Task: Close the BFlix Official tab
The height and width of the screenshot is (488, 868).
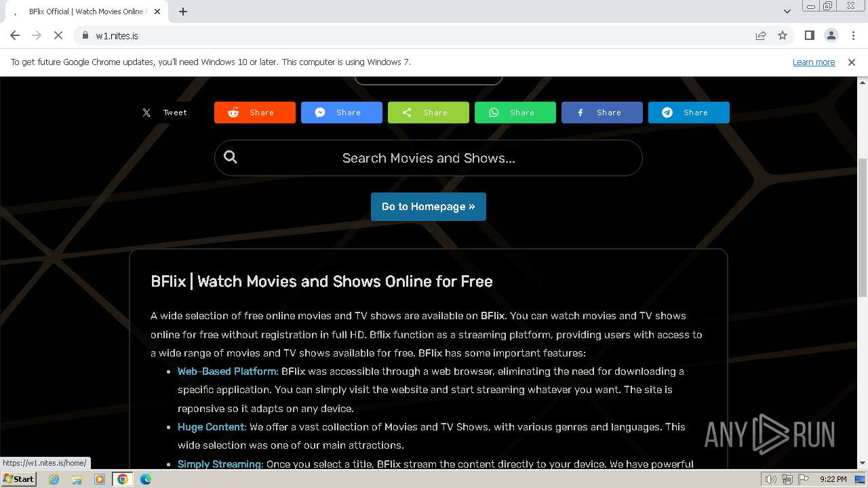Action: pyautogui.click(x=157, y=12)
